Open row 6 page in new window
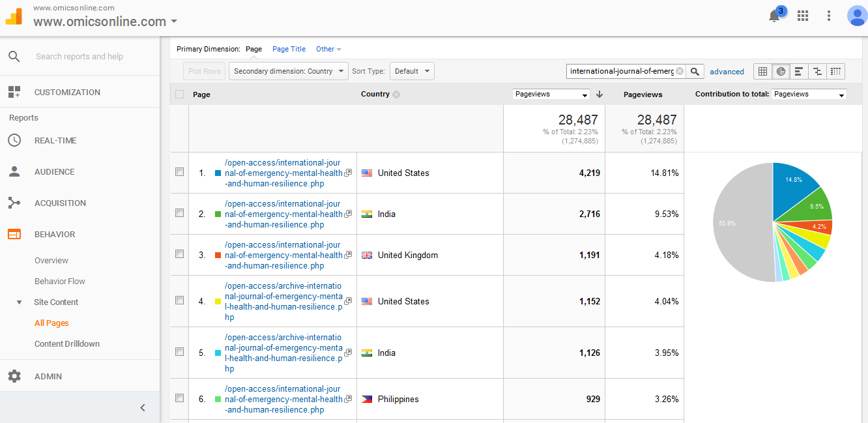The height and width of the screenshot is (423, 868). [x=349, y=399]
